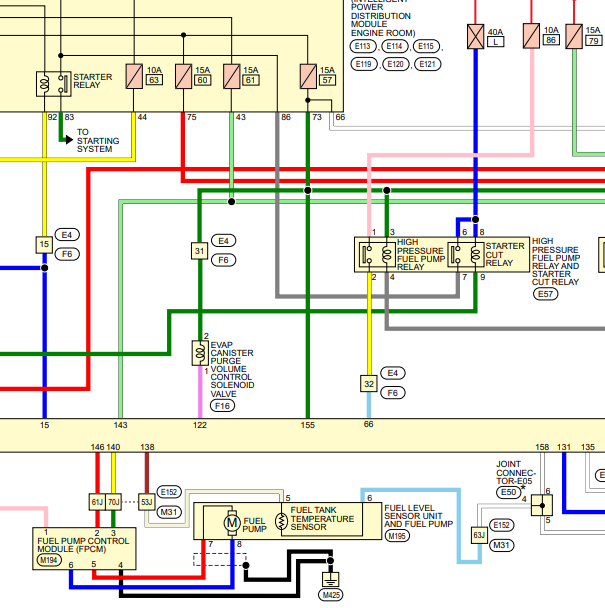Click connector label E114

click(394, 46)
